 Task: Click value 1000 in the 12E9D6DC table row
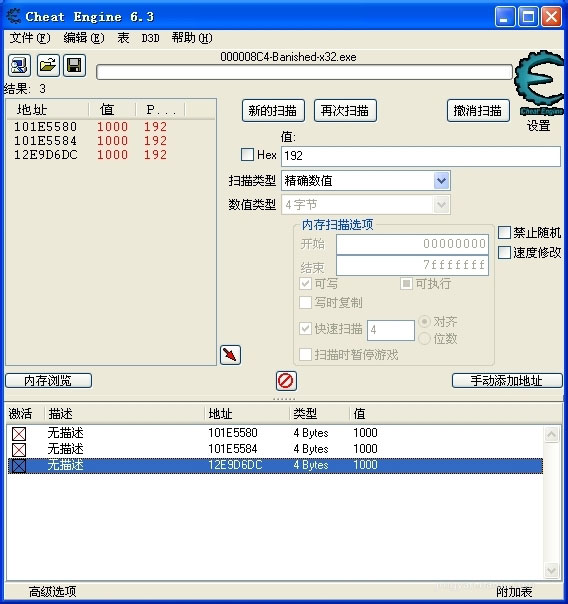pos(365,465)
